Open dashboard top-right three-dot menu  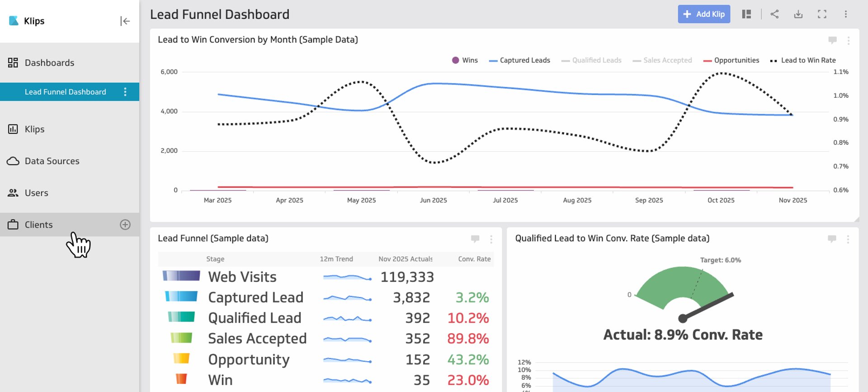845,14
